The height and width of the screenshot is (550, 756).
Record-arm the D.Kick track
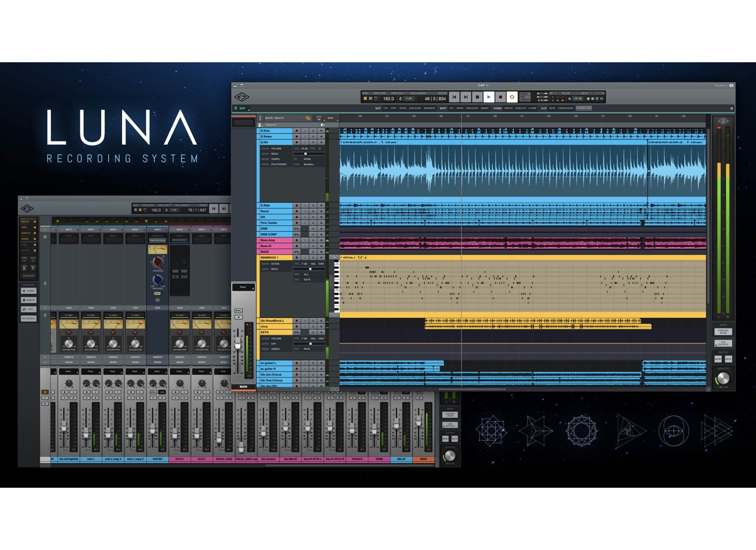pos(297,131)
